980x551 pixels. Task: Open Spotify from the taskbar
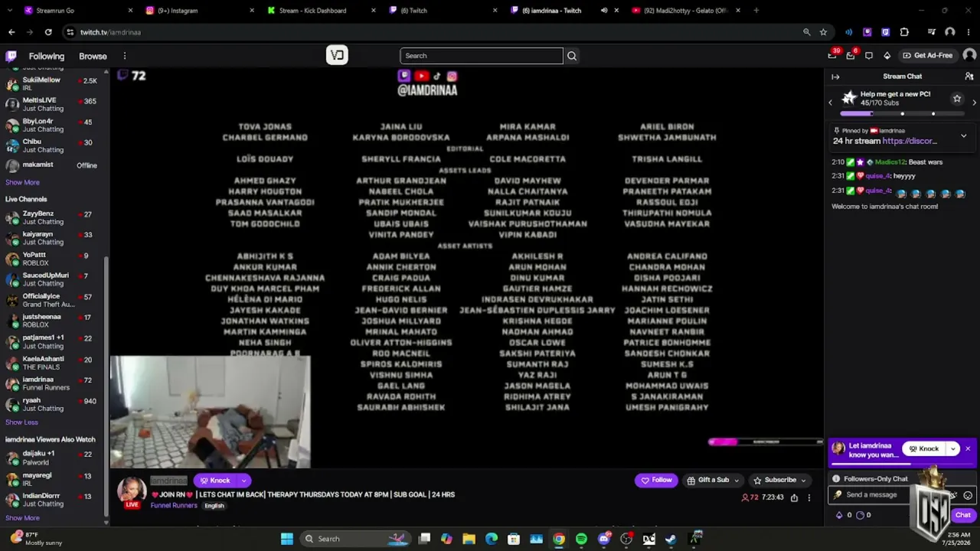coord(581,539)
